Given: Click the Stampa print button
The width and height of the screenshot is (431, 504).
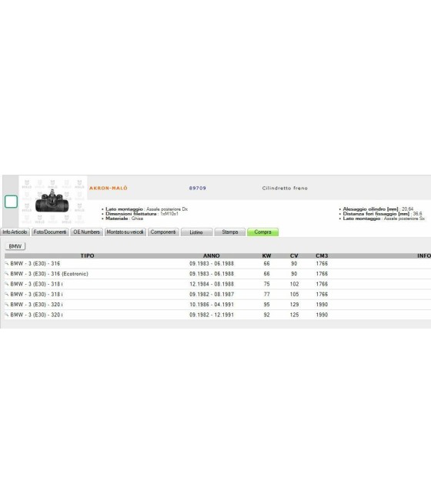Looking at the screenshot, I should click(230, 232).
